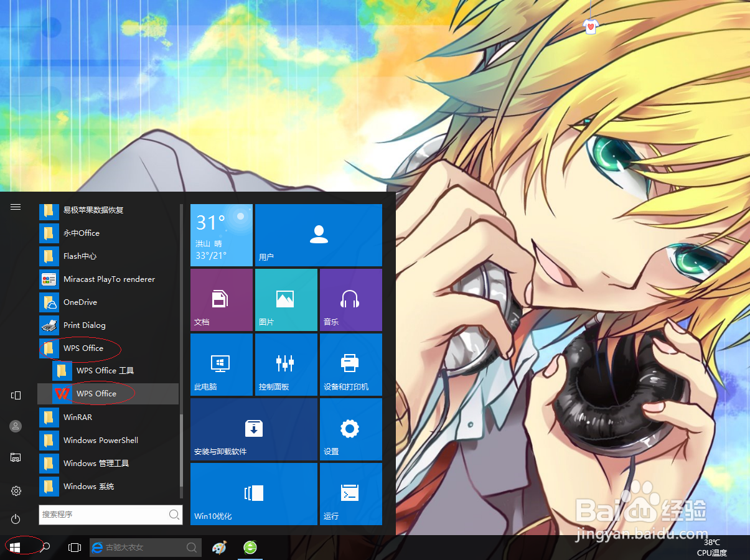This screenshot has height=560, width=750.
Task: Click the taskbar search magnifier icon
Action: click(45, 547)
